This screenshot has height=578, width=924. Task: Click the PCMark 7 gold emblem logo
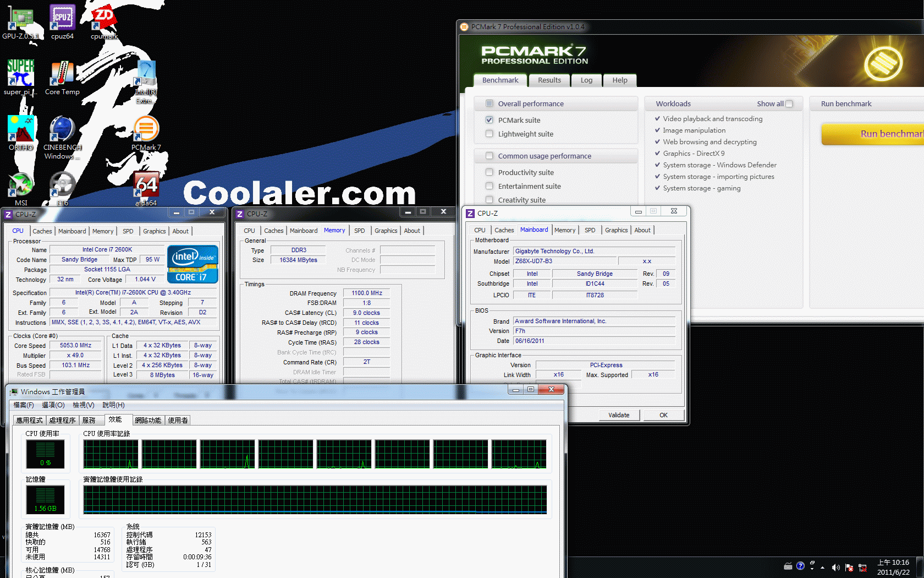coord(883,63)
